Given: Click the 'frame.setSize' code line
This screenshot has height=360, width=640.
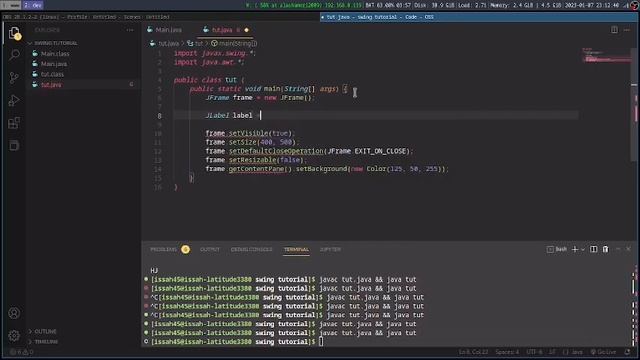Looking at the screenshot, I should tap(252, 142).
